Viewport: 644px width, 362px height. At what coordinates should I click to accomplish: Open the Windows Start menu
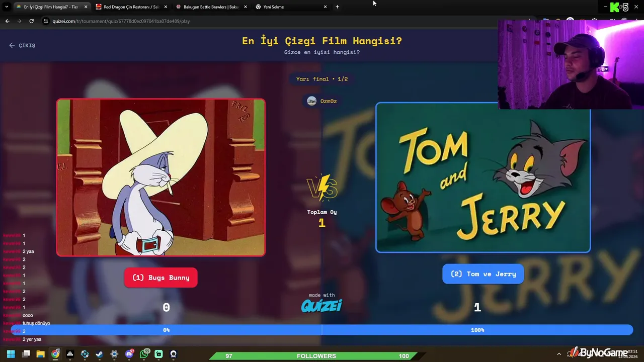11,354
